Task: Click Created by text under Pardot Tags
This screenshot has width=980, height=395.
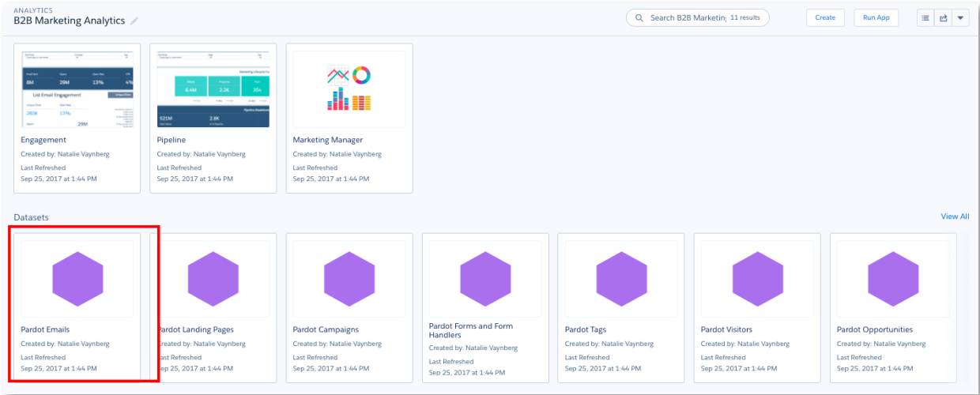Action: [x=609, y=344]
